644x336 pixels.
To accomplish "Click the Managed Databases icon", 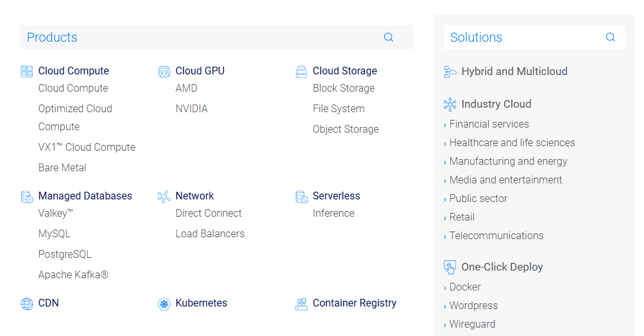I will pyautogui.click(x=27, y=197).
